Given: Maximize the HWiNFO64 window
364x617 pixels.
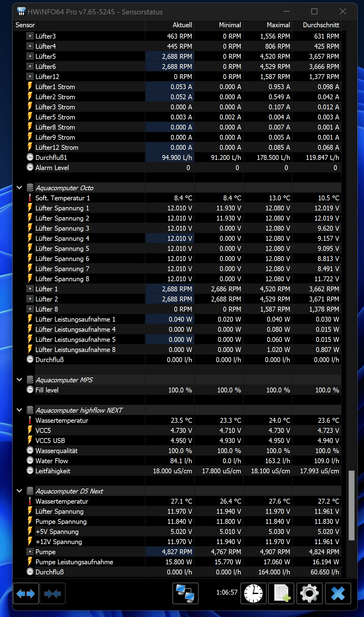Looking at the screenshot, I should (314, 12).
